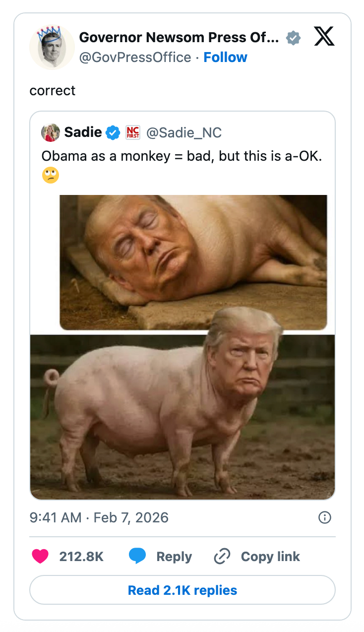Open the bottom image of the standing pig
The width and height of the screenshot is (364, 632).
coord(182,417)
